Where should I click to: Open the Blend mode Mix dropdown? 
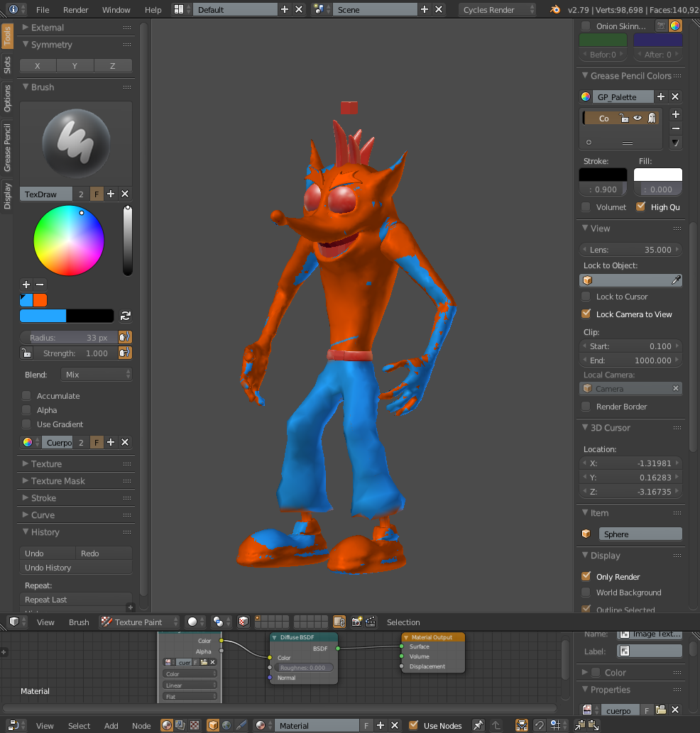pyautogui.click(x=97, y=374)
